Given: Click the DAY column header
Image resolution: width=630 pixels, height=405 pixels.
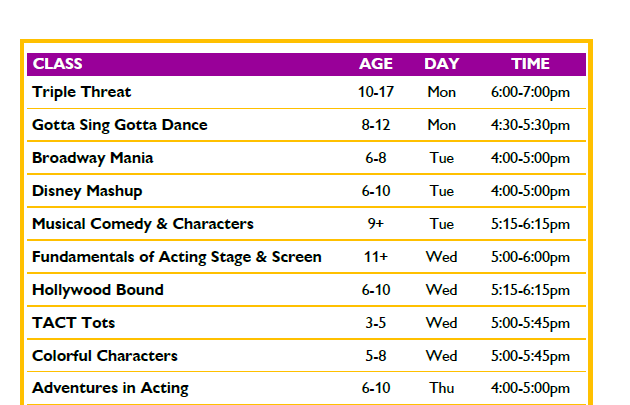Looking at the screenshot, I should [442, 64].
